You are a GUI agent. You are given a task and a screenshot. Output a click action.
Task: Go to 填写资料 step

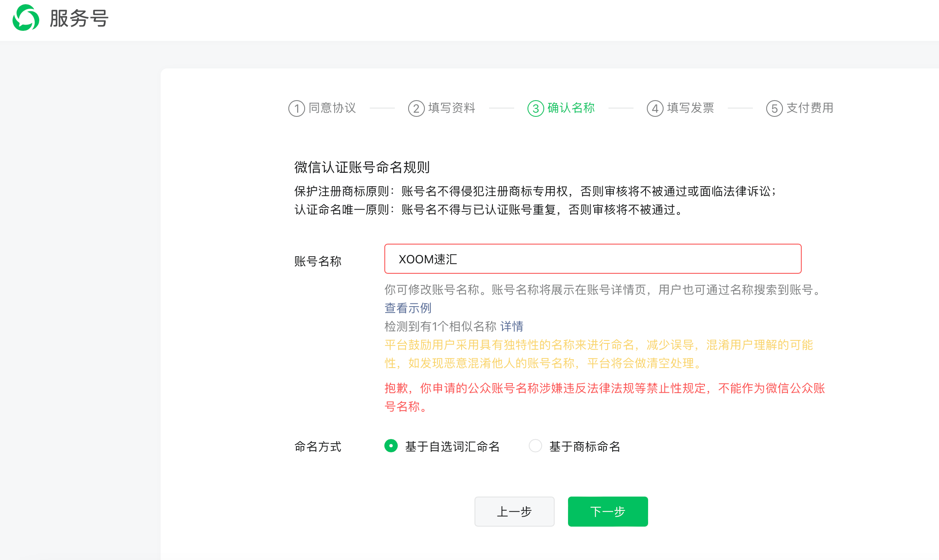452,108
